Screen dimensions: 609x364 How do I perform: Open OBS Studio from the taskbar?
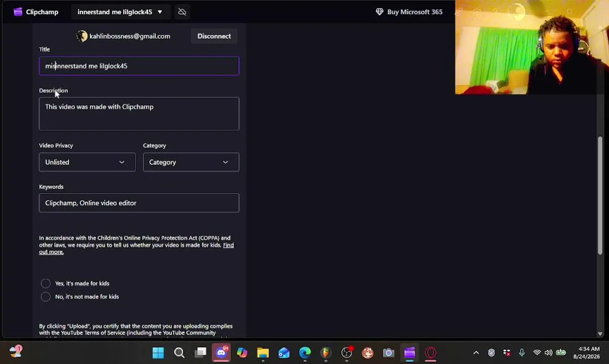coord(347,352)
